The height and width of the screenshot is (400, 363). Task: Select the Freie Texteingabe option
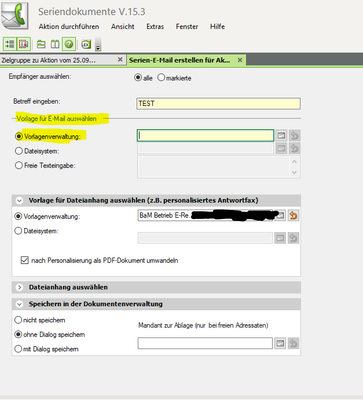click(x=19, y=165)
